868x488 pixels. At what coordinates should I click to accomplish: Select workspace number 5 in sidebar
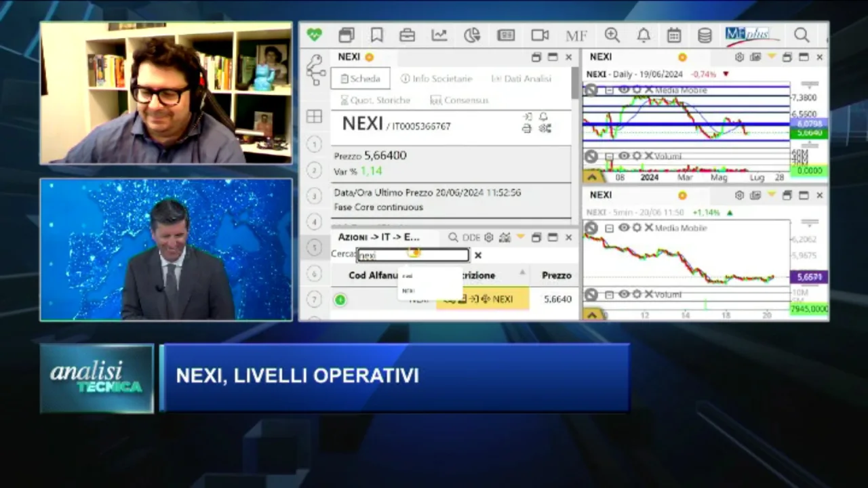(313, 247)
